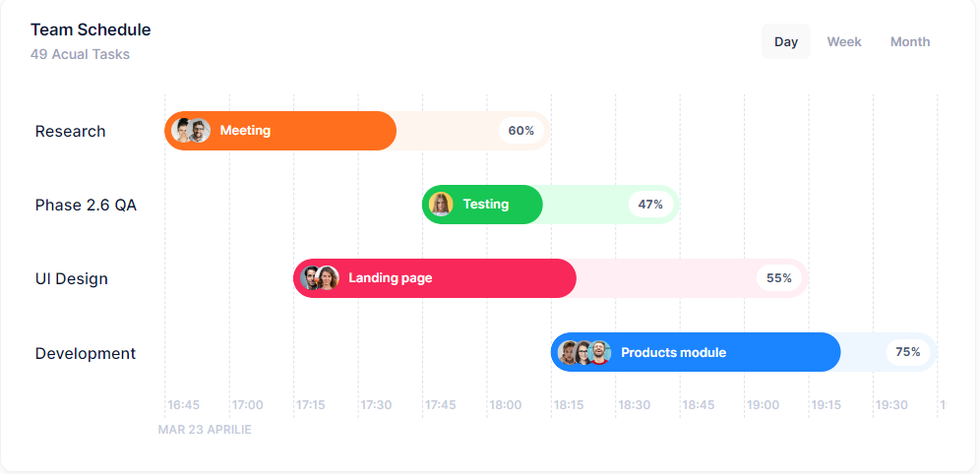Click the 47% progress badge
This screenshot has width=980, height=474.
click(x=650, y=205)
